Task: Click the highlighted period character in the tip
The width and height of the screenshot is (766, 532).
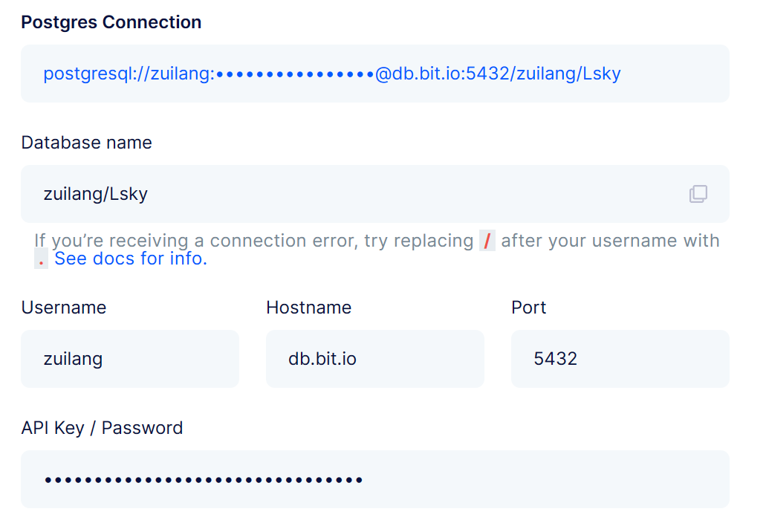Action: click(x=40, y=259)
